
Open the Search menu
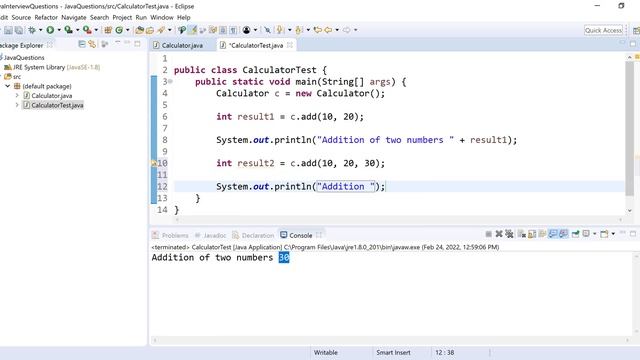[100, 18]
